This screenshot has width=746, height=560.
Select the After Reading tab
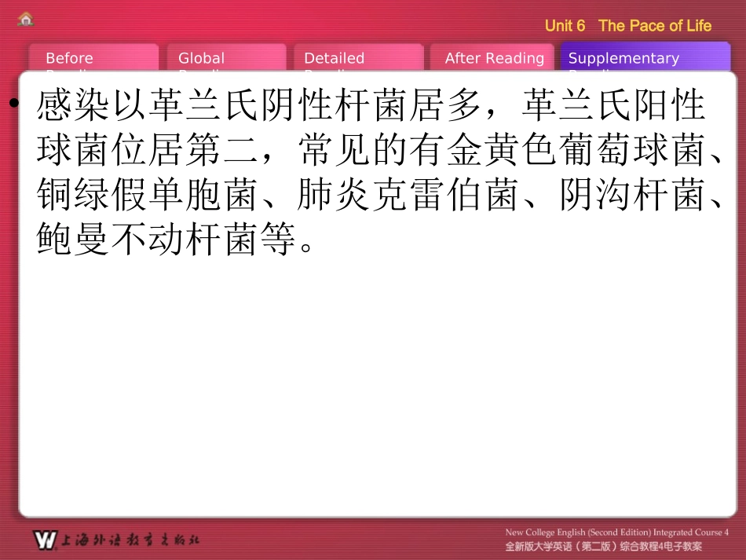tap(492, 58)
